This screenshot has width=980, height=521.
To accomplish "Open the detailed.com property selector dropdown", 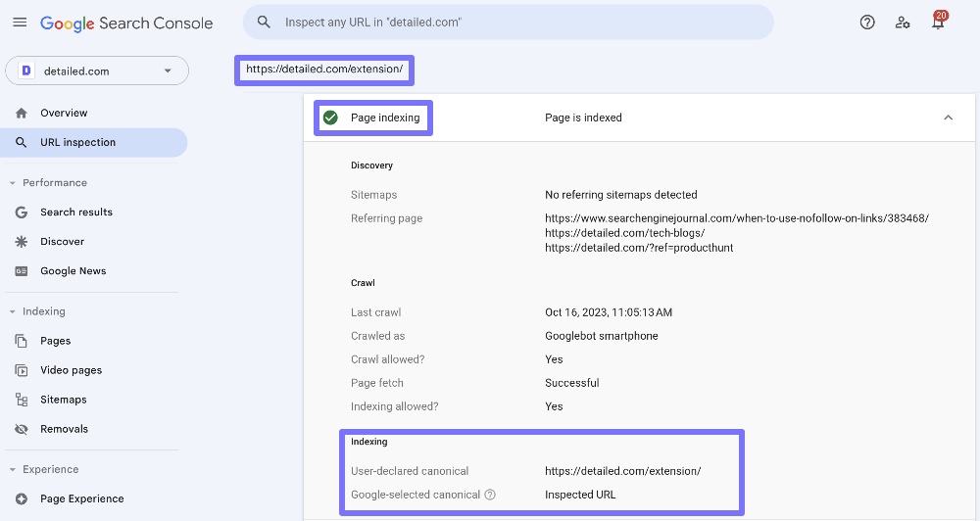I will click(97, 71).
